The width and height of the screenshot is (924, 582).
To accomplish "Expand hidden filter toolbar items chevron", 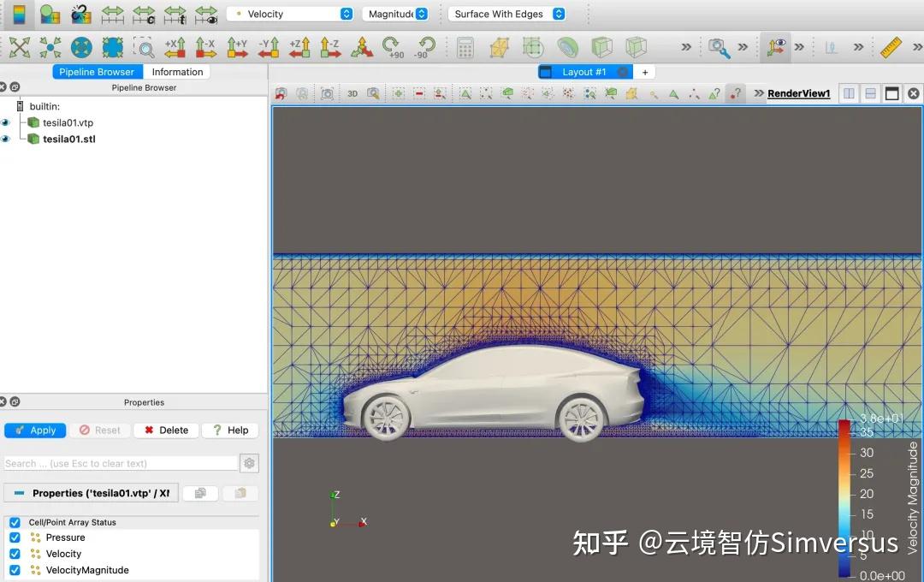I will pyautogui.click(x=686, y=47).
